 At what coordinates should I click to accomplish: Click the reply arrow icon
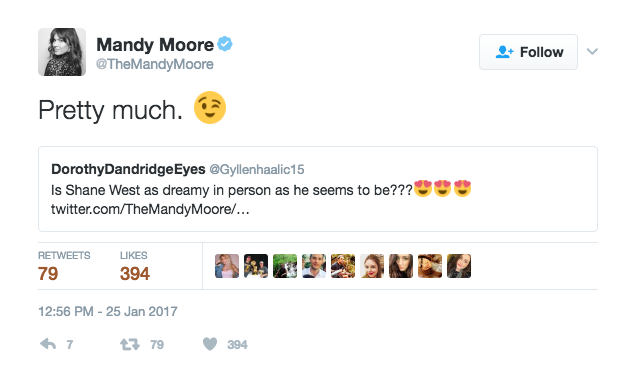[x=48, y=344]
